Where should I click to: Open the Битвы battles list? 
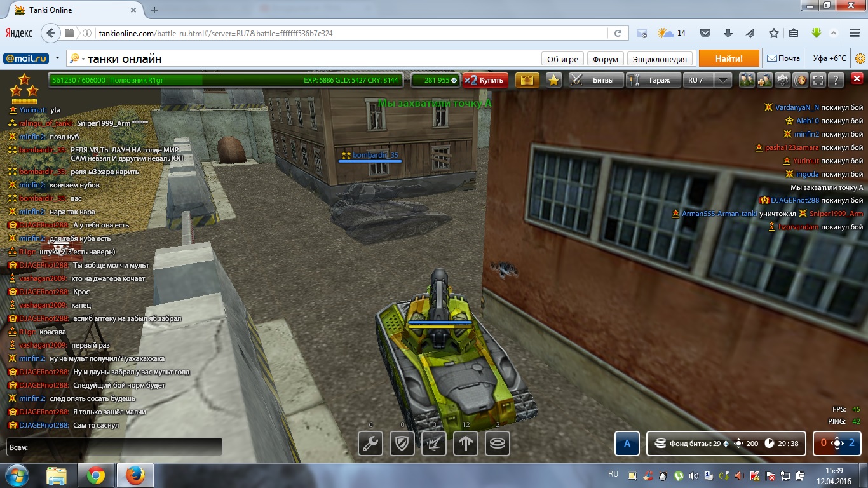click(595, 80)
